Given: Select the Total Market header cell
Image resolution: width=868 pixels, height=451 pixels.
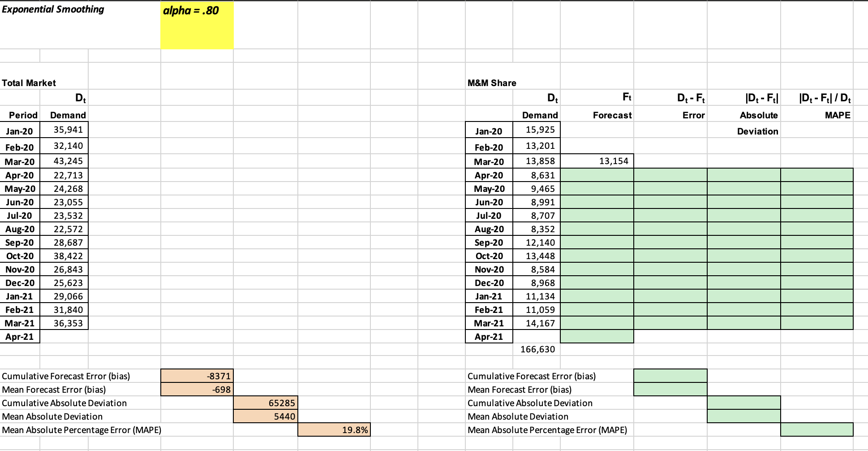Looking at the screenshot, I should pyautogui.click(x=29, y=83).
